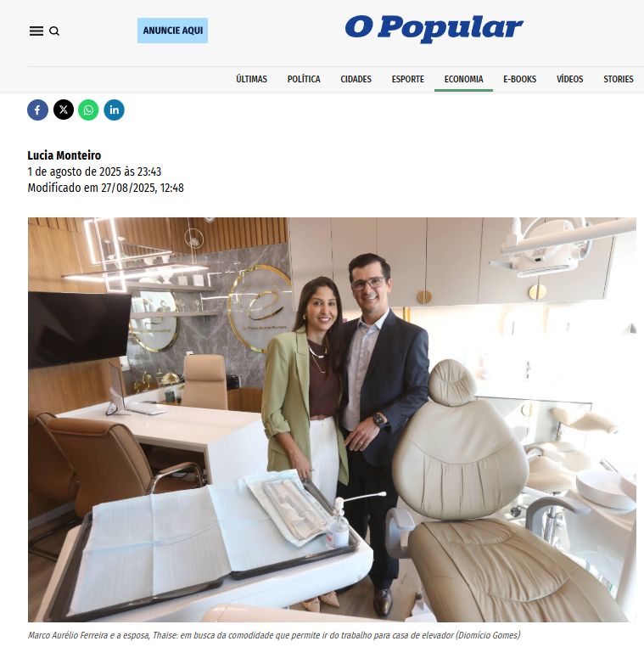
Task: Select the Economia tab
Action: click(x=463, y=79)
